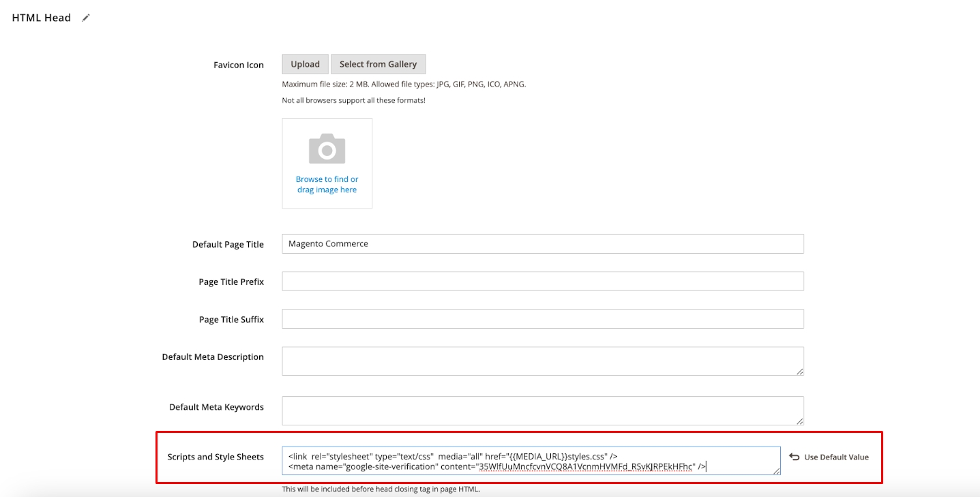
Task: Click the Page Title Prefix input
Action: (543, 282)
